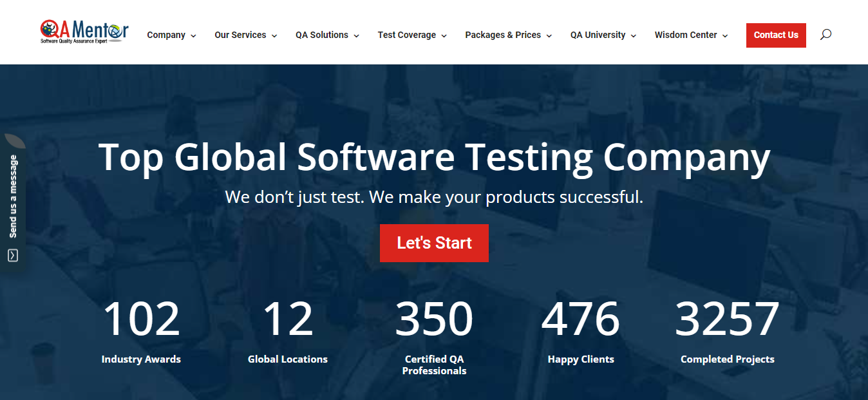Image resolution: width=868 pixels, height=400 pixels.
Task: Click the Let's Start button
Action: [x=434, y=243]
